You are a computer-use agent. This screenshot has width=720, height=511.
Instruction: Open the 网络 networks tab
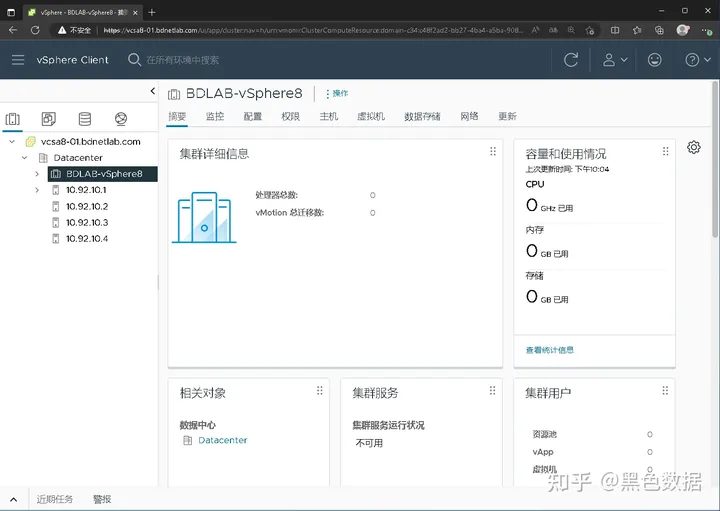tap(469, 116)
